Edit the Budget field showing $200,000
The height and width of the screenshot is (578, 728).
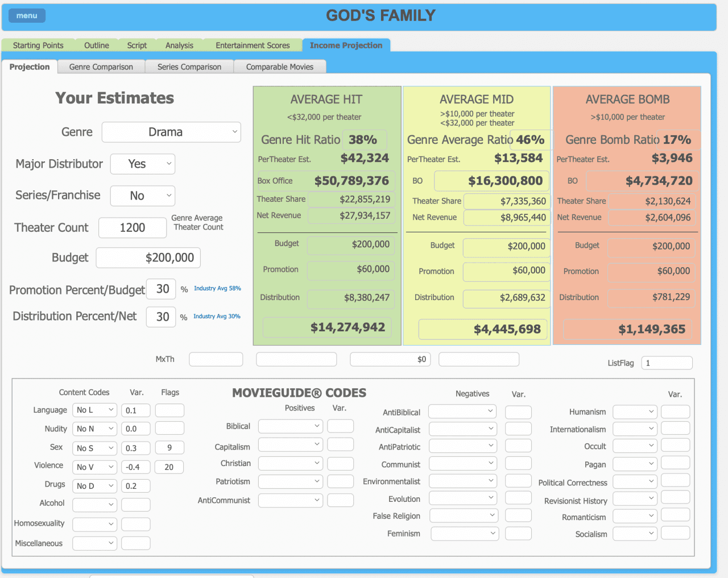point(148,258)
